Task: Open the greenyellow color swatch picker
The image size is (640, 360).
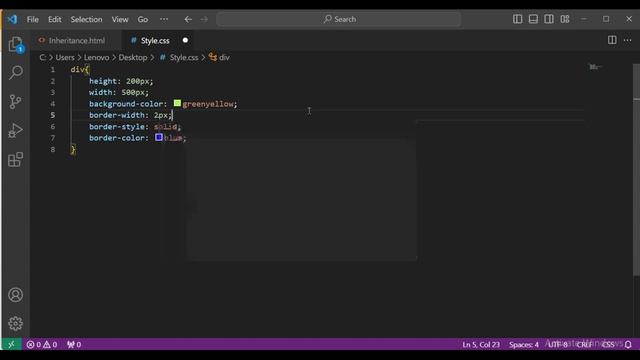Action: tap(177, 103)
